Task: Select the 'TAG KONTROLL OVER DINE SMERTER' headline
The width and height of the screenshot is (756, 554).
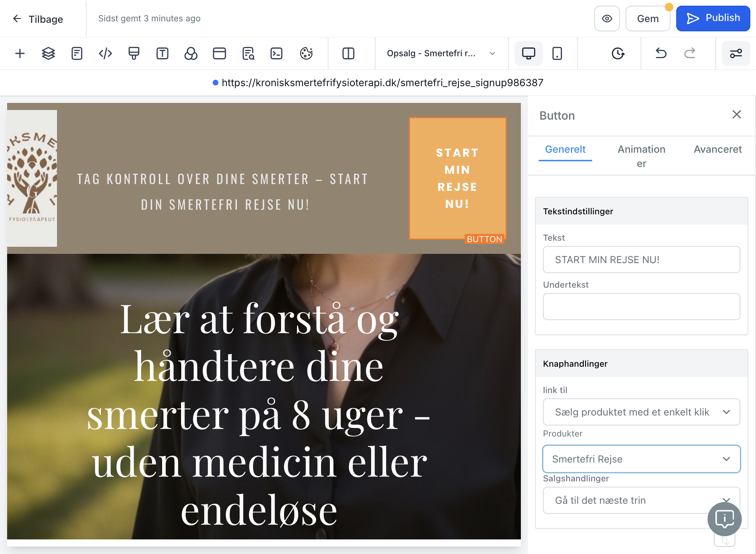Action: click(x=223, y=192)
